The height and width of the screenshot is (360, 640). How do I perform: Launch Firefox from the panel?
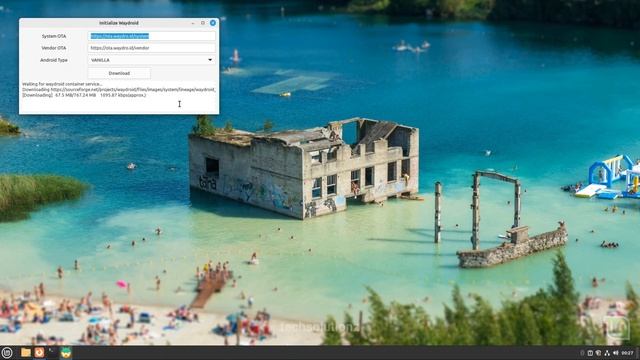click(x=39, y=353)
